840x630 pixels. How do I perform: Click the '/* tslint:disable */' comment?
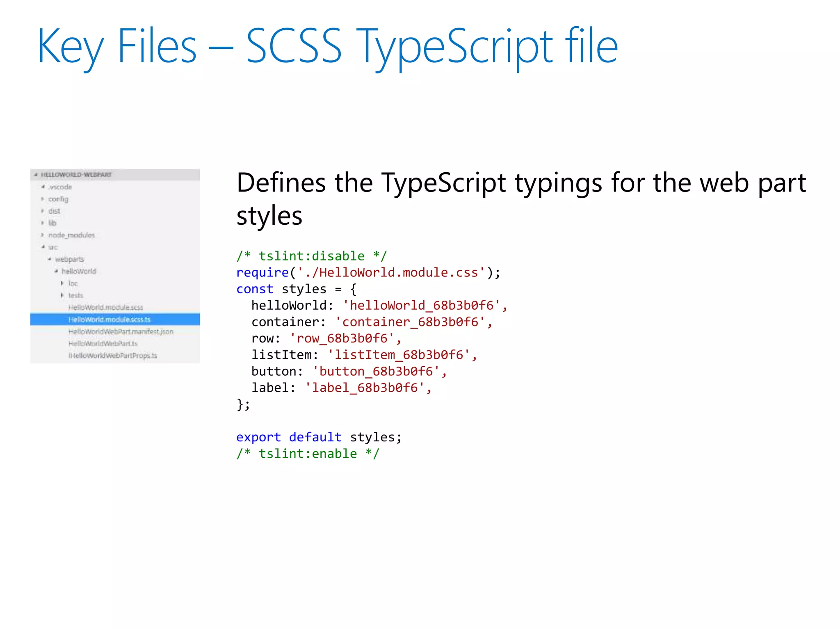pyautogui.click(x=311, y=256)
